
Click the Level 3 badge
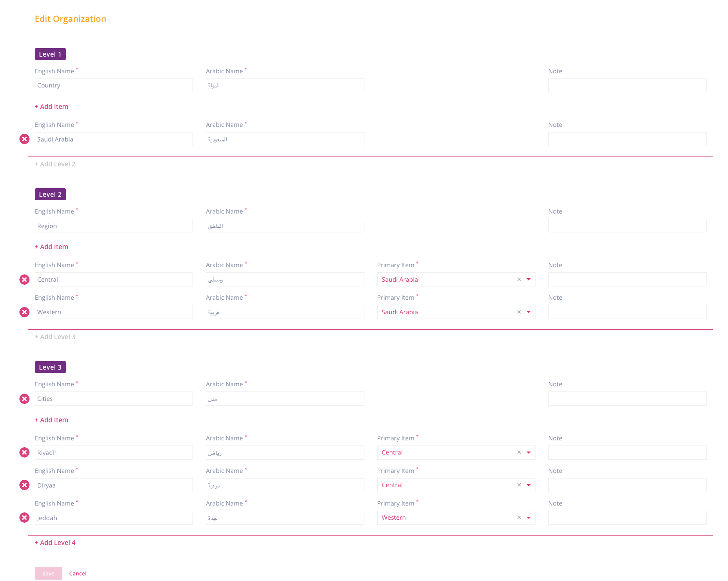coord(50,367)
